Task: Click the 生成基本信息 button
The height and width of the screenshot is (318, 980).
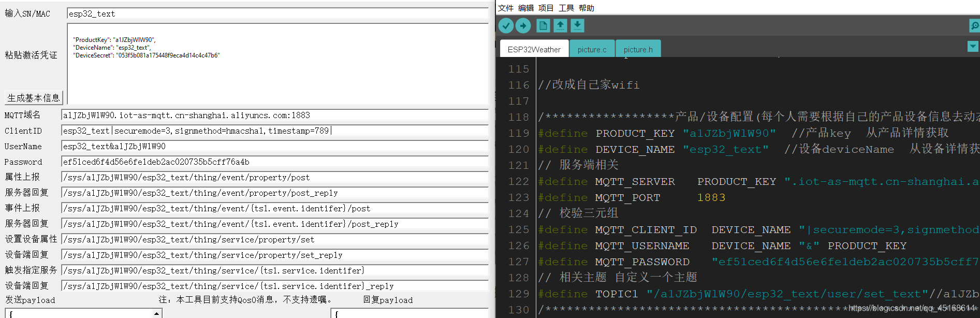Action: (x=34, y=98)
